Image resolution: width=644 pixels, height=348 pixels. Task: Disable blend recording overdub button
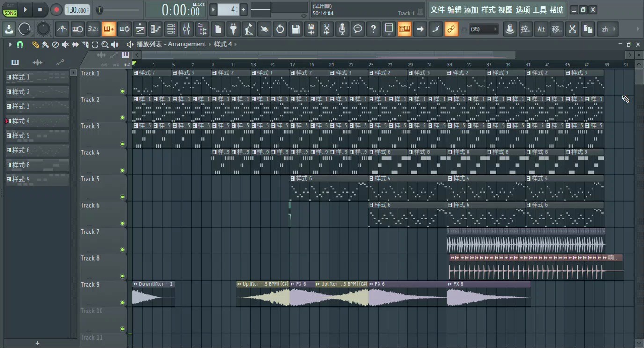[x=109, y=29]
